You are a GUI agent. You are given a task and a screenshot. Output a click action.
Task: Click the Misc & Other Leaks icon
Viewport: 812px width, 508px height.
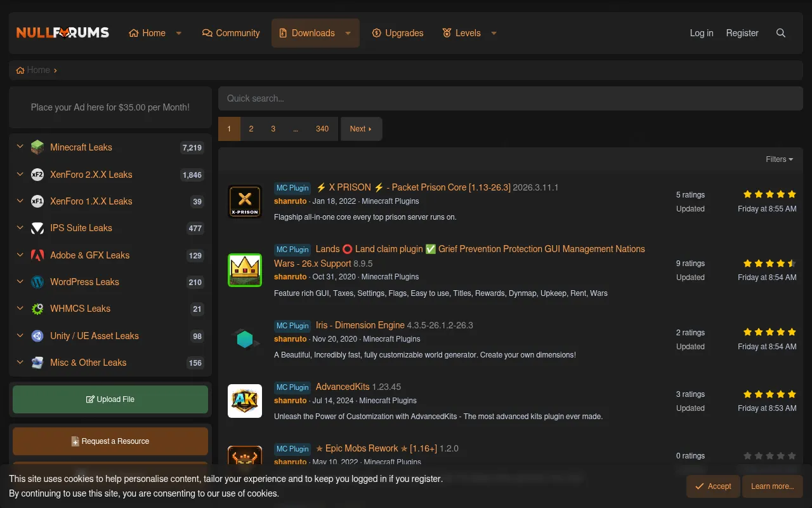pos(37,363)
